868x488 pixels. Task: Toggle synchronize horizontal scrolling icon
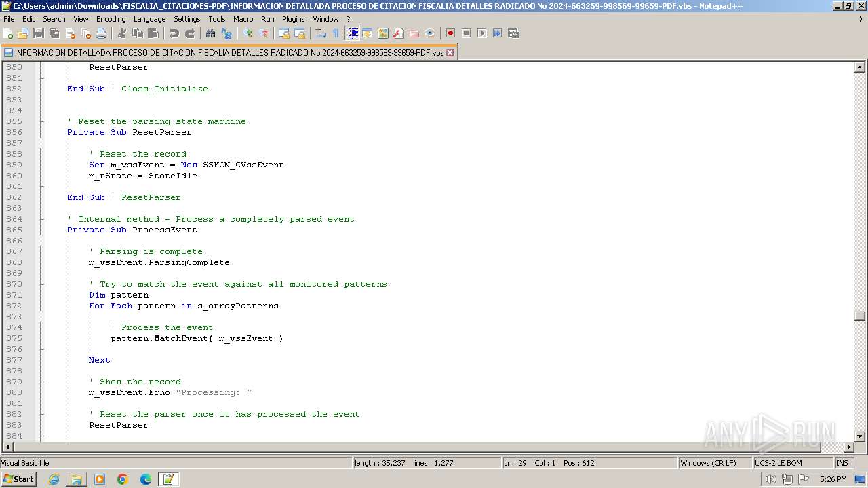300,33
